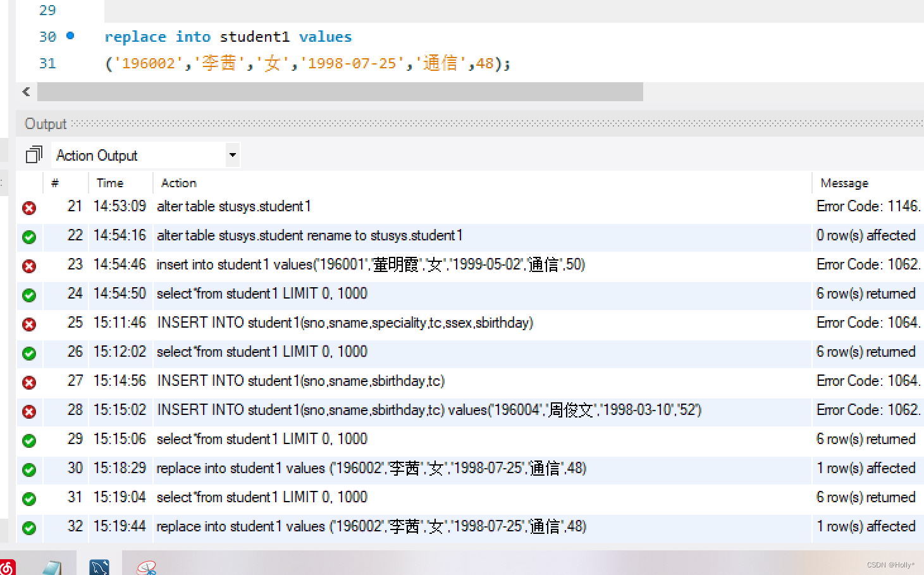Click the red error icon on row 21
Screen dimensions: 924x575
click(x=29, y=208)
